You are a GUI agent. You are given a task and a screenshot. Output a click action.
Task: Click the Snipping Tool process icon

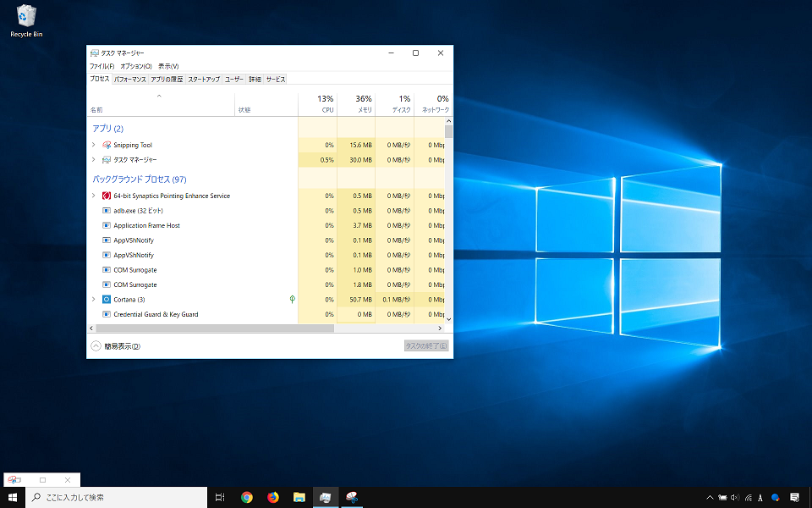coord(107,145)
